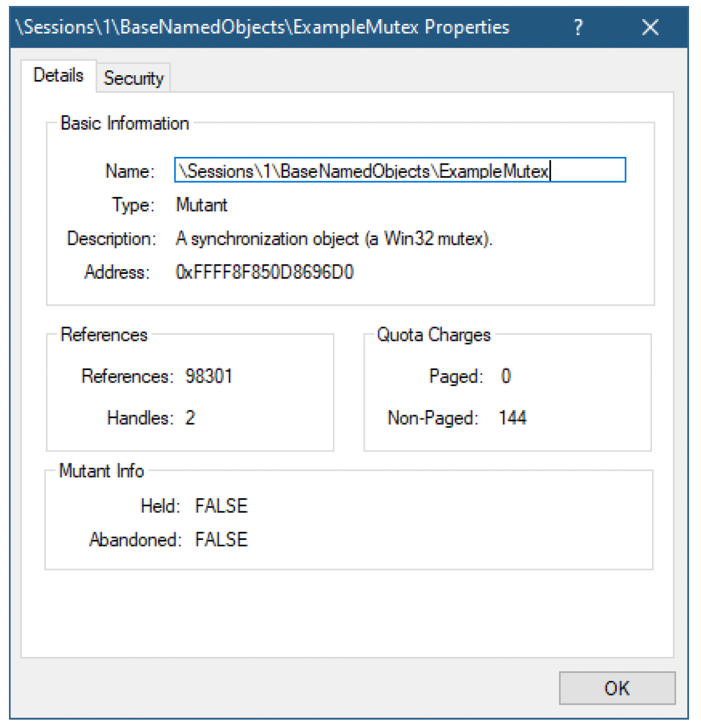This screenshot has width=701, height=728.
Task: Click the Mutant Info group heading
Action: click(x=102, y=471)
